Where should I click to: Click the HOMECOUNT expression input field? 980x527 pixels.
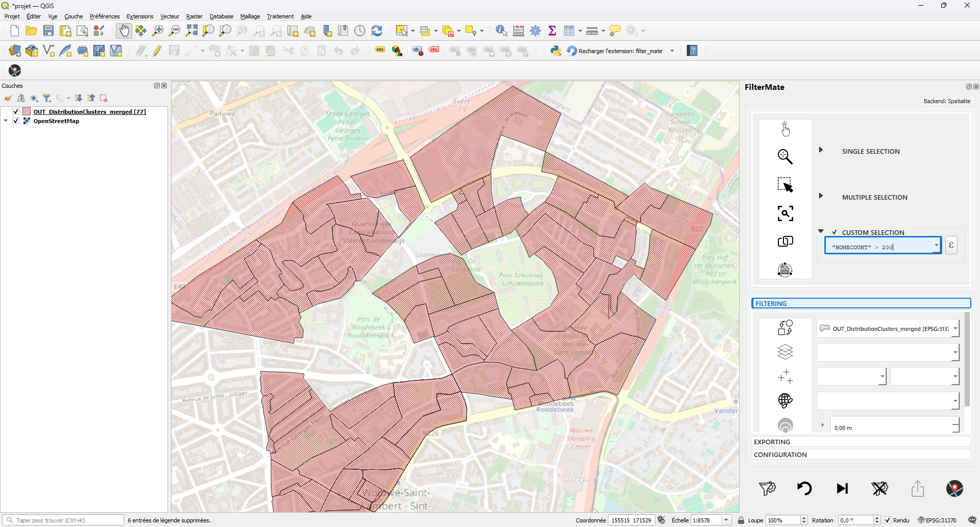point(879,247)
